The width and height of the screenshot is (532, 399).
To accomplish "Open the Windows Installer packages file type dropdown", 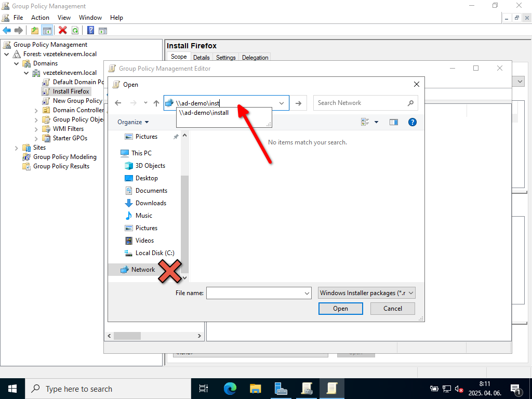I will pos(367,293).
